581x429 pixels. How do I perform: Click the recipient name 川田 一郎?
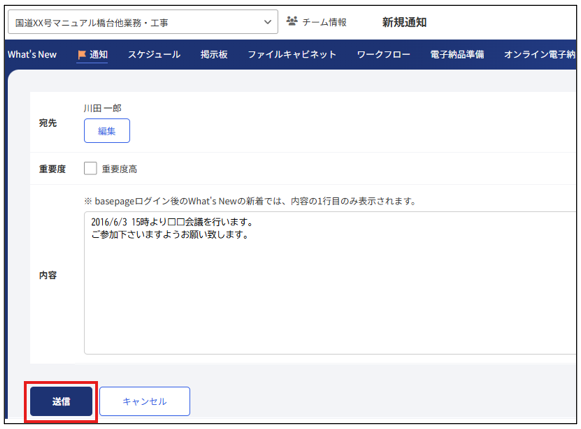tap(102, 108)
